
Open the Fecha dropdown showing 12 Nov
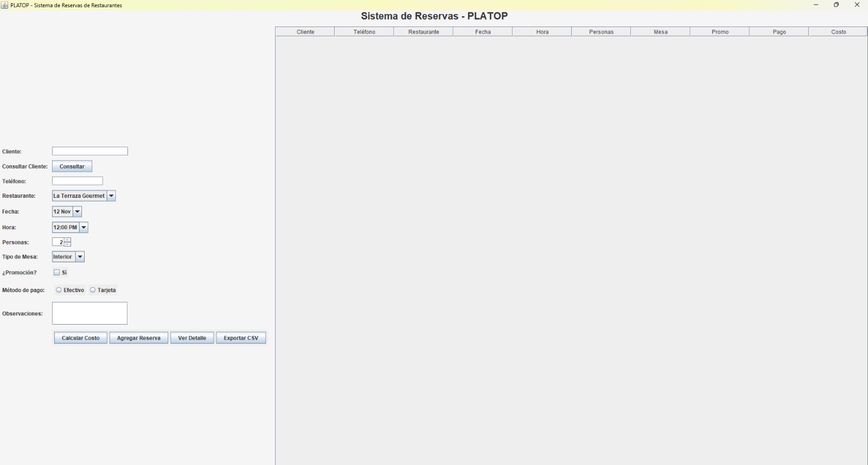click(67, 212)
